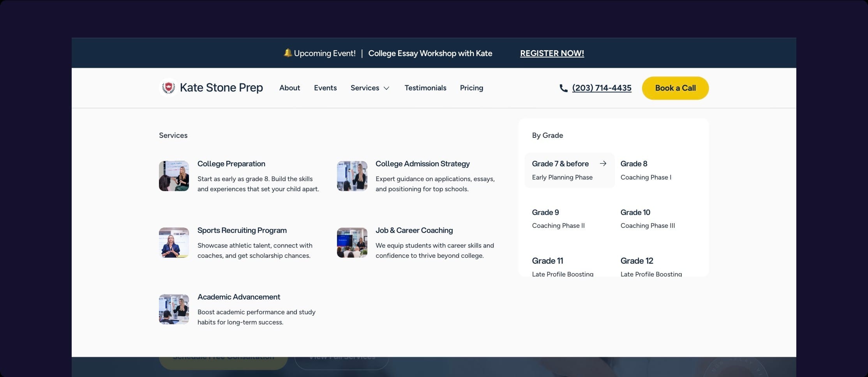Viewport: 868px width, 377px height.
Task: Open the Testimonials page
Action: coord(425,88)
